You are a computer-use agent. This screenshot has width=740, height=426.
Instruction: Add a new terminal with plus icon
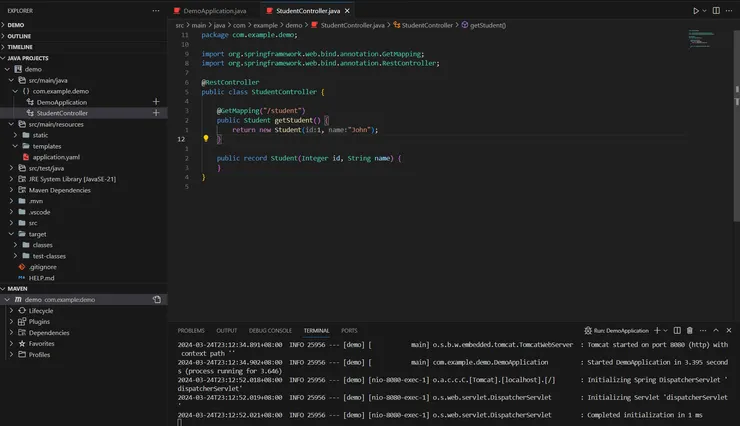pyautogui.click(x=656, y=330)
